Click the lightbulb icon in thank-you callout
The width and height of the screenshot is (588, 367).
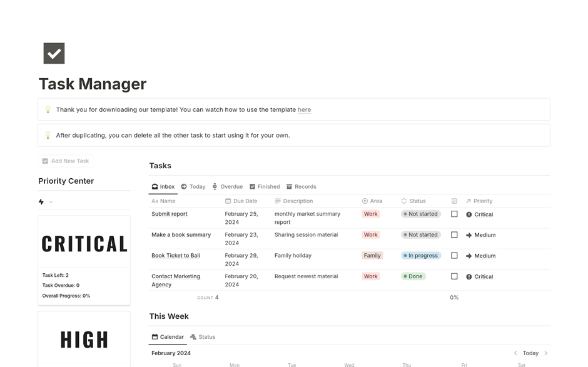click(x=48, y=109)
